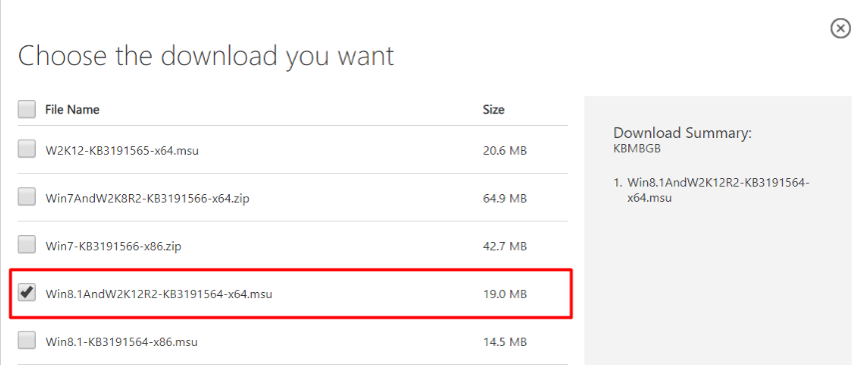Screen dimensions: 868x365
Task: Tick the select-all checkbox beside File Name
Action: tap(27, 109)
